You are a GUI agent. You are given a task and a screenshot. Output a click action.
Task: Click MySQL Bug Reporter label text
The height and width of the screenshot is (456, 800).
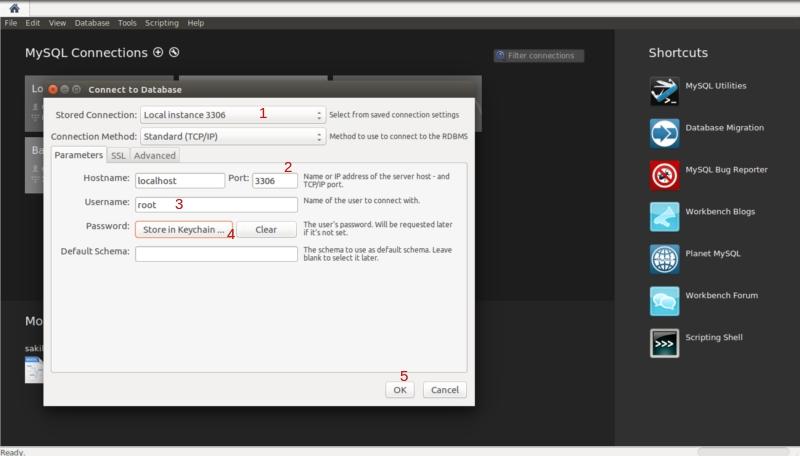(x=726, y=170)
